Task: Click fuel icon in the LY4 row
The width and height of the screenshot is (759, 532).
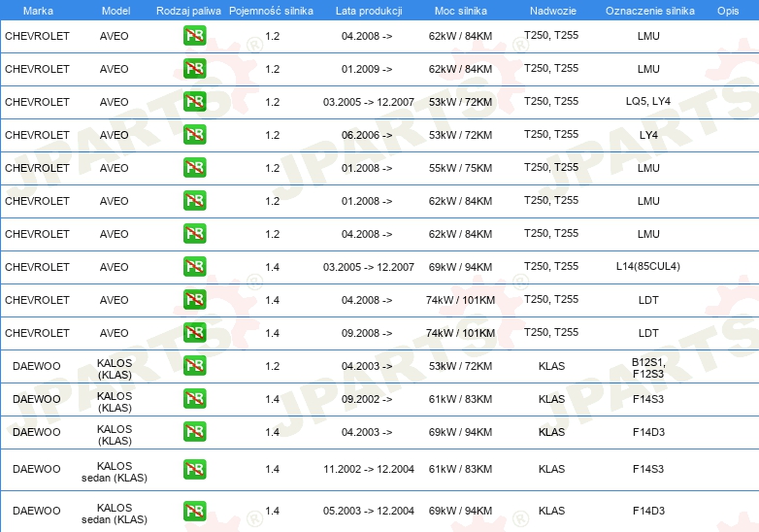Action: pyautogui.click(x=194, y=135)
